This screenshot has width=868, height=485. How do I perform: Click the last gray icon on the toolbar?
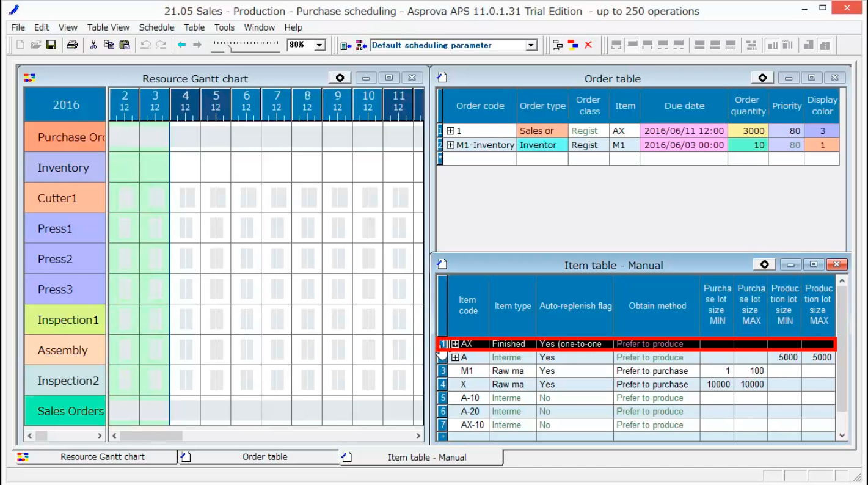[x=825, y=45]
